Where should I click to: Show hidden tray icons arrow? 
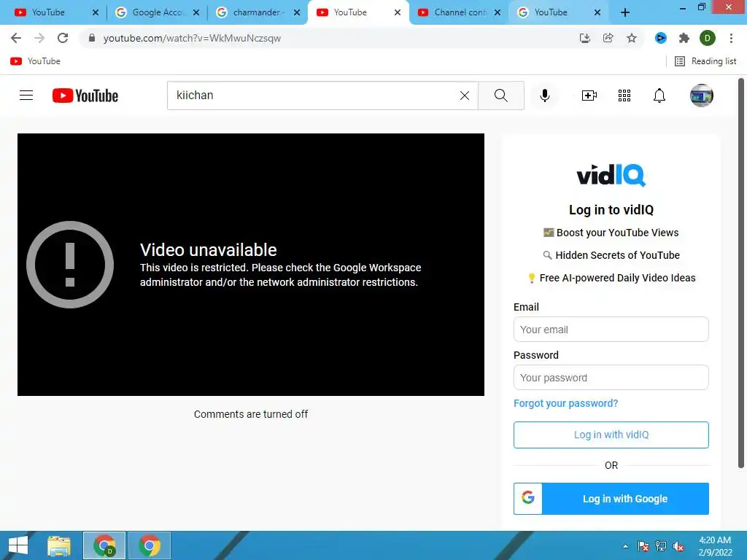625,546
